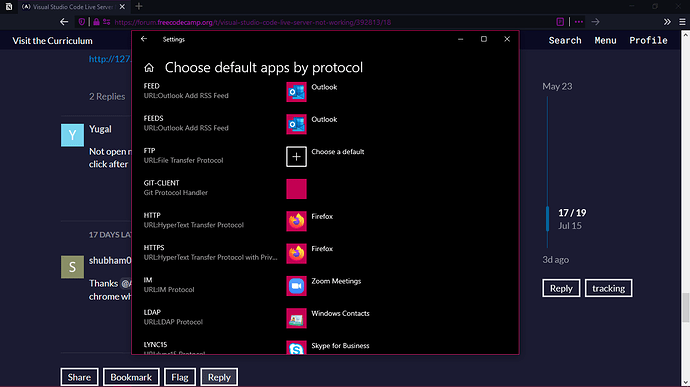
Task: Minimize the Settings window
Action: 460,39
